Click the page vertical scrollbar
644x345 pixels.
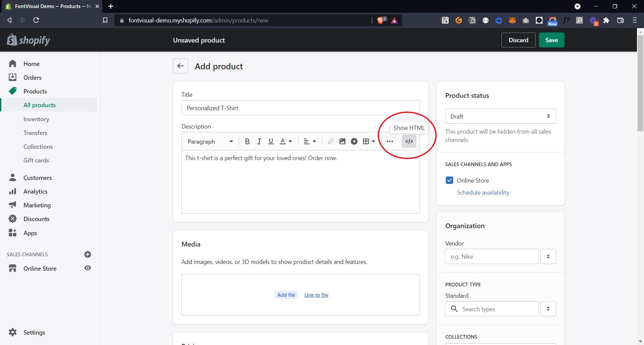tap(640, 83)
